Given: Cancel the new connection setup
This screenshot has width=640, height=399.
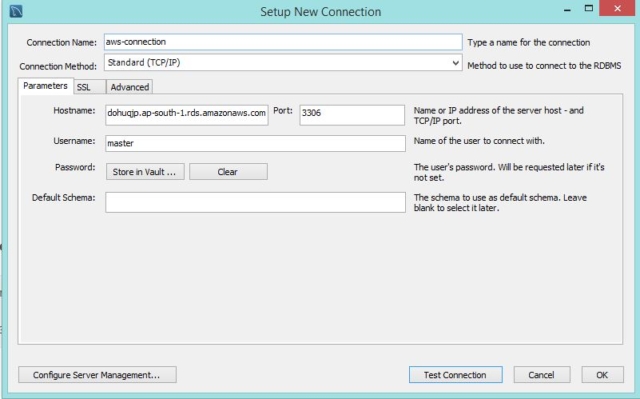Looking at the screenshot, I should (542, 375).
